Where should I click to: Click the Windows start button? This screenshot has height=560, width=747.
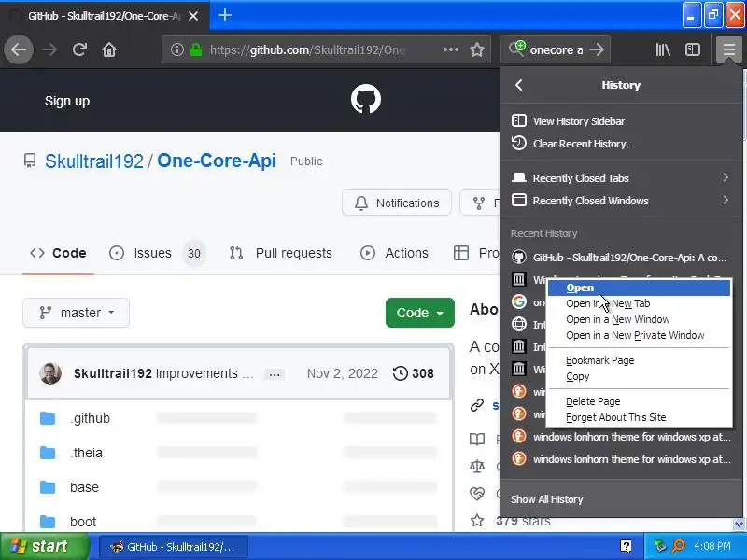click(x=45, y=546)
